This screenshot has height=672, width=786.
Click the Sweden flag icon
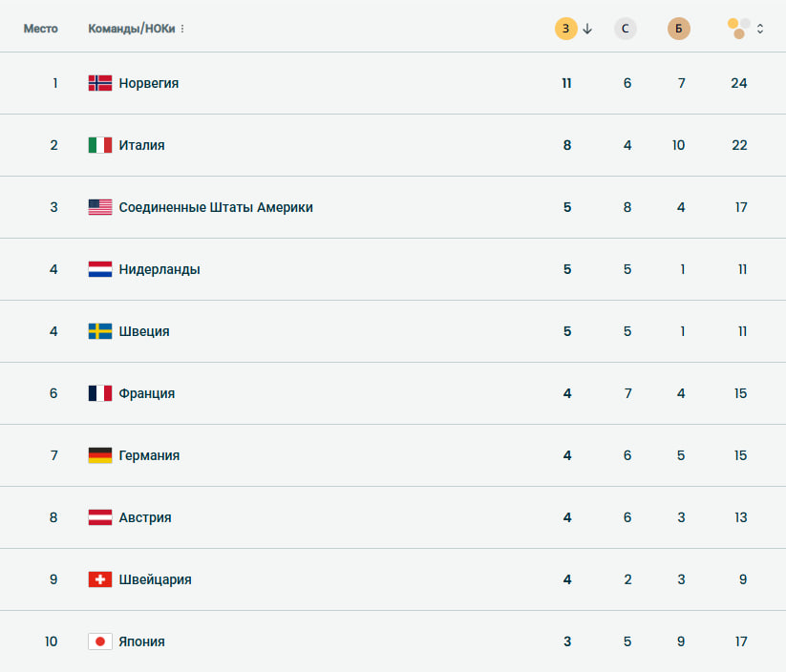(99, 331)
